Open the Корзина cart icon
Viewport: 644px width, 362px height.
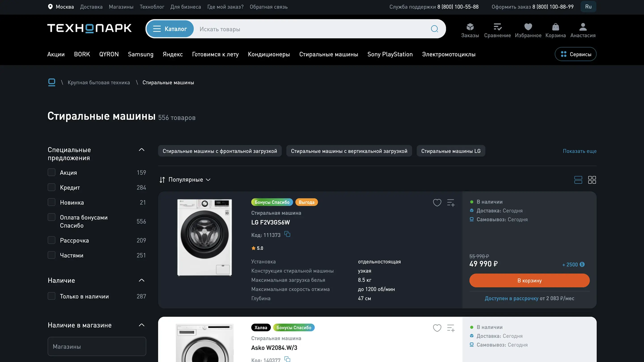[555, 30]
